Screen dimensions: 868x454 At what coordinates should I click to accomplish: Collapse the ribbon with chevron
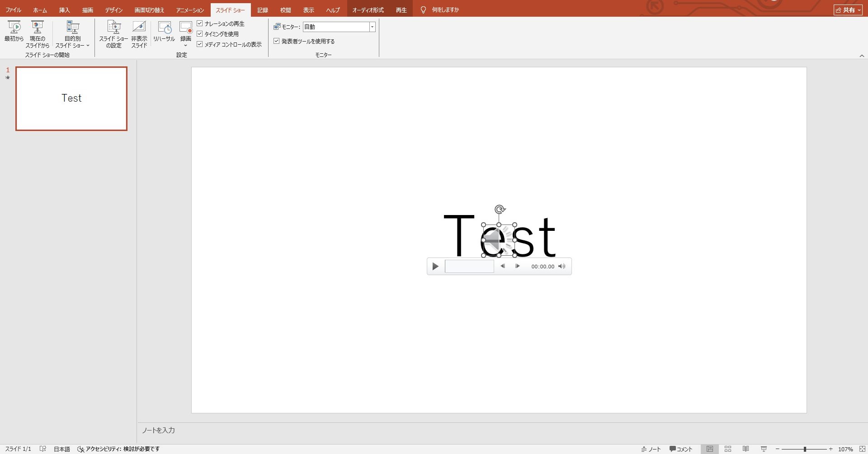(x=862, y=56)
